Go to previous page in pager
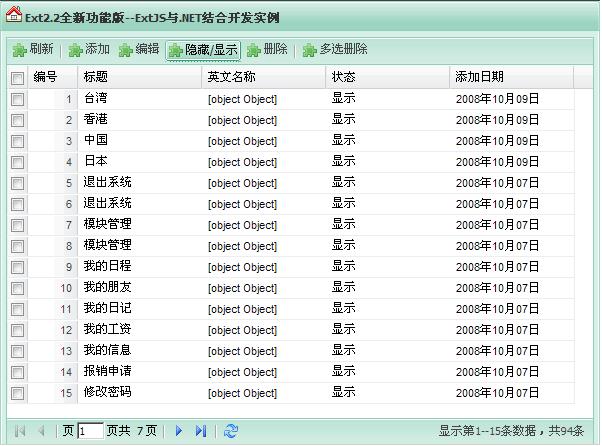This screenshot has width=602, height=446. click(x=41, y=431)
